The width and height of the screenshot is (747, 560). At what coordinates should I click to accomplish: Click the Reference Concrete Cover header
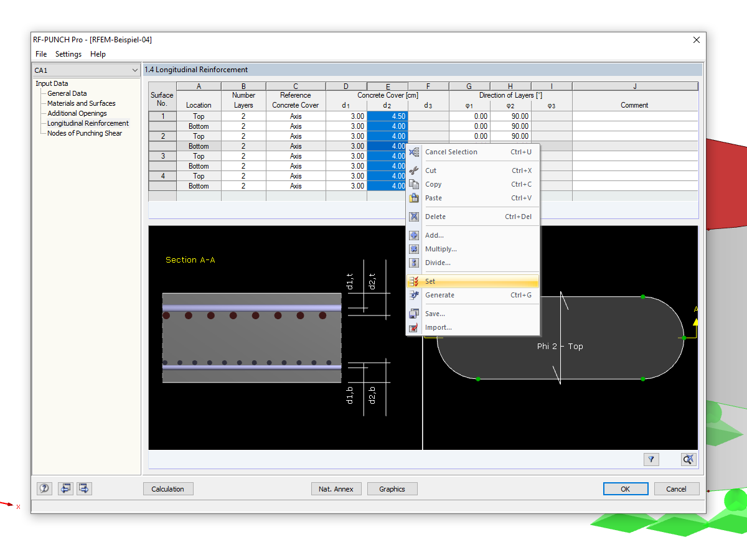coord(296,100)
